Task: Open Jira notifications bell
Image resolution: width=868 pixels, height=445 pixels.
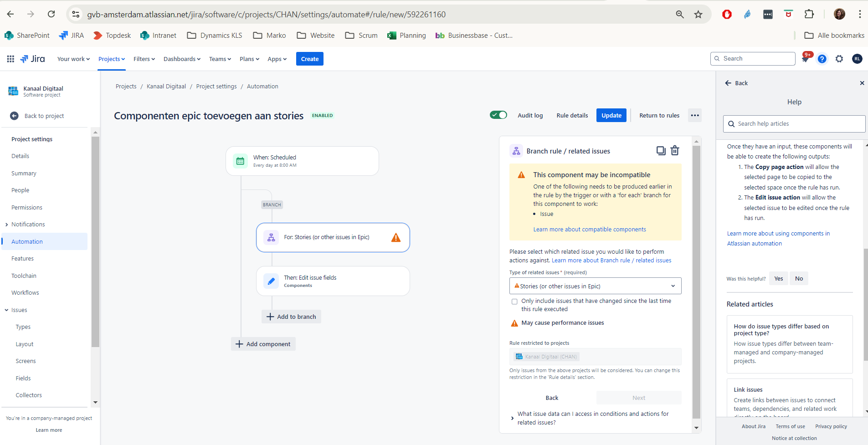Action: [x=805, y=59]
